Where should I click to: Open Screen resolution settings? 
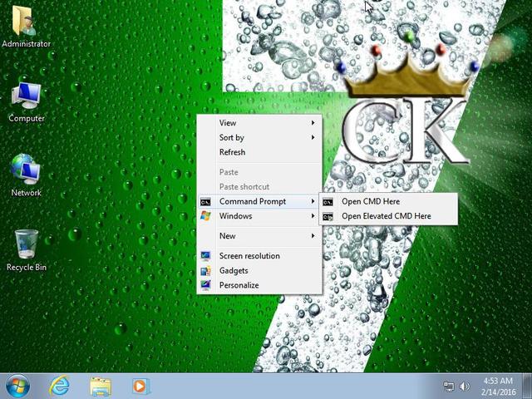tap(259, 256)
